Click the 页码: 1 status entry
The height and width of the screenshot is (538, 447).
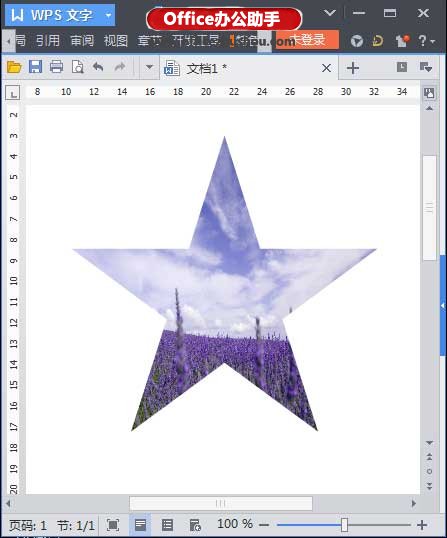(x=27, y=525)
